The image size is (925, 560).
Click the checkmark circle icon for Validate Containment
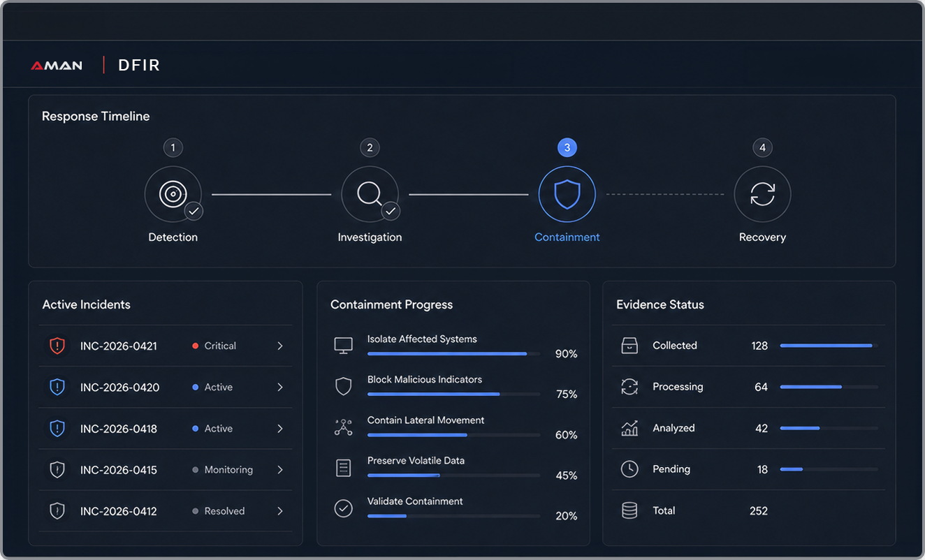coord(343,508)
